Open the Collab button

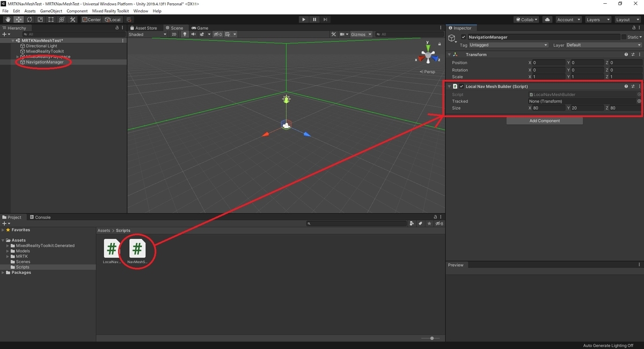coord(526,19)
